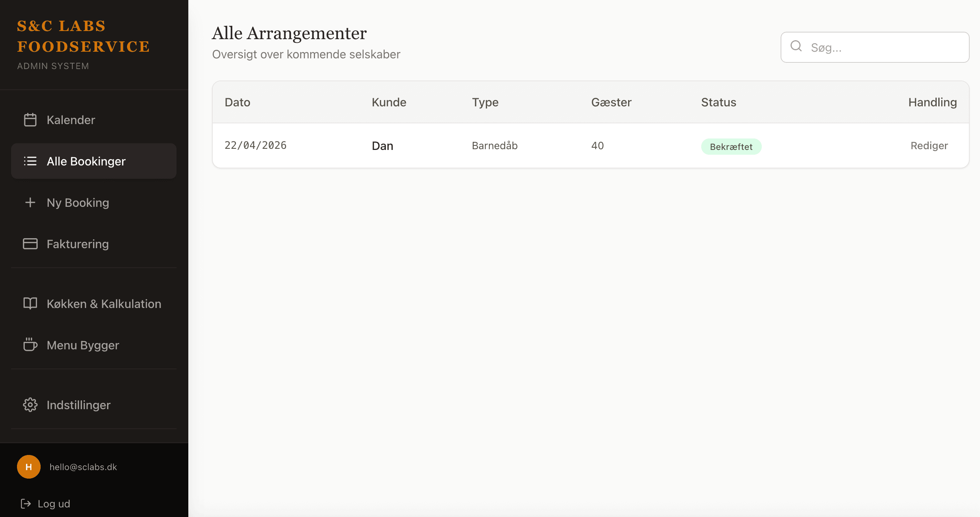Click Rediger for Dan's booking
The height and width of the screenshot is (517, 980).
tap(929, 145)
